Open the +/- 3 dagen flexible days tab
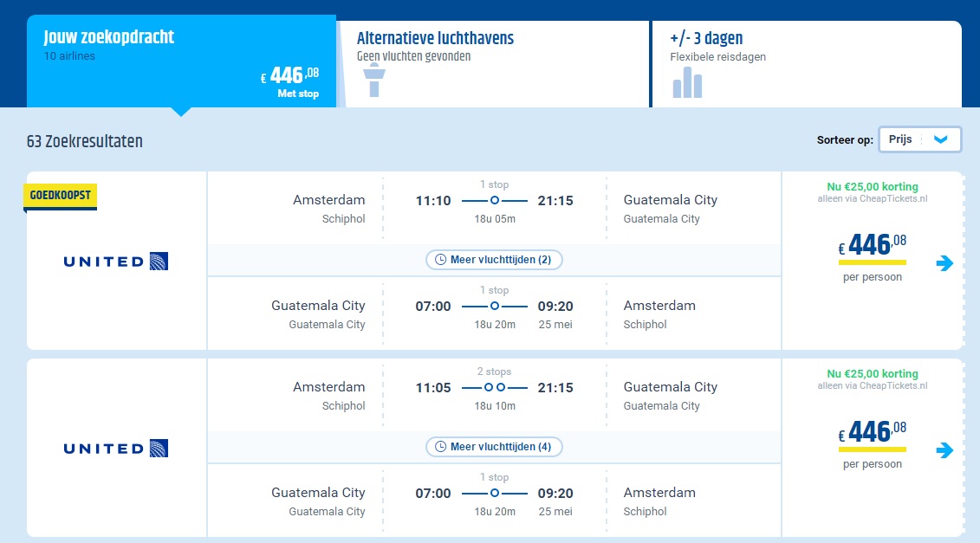The height and width of the screenshot is (543, 980). [x=807, y=64]
